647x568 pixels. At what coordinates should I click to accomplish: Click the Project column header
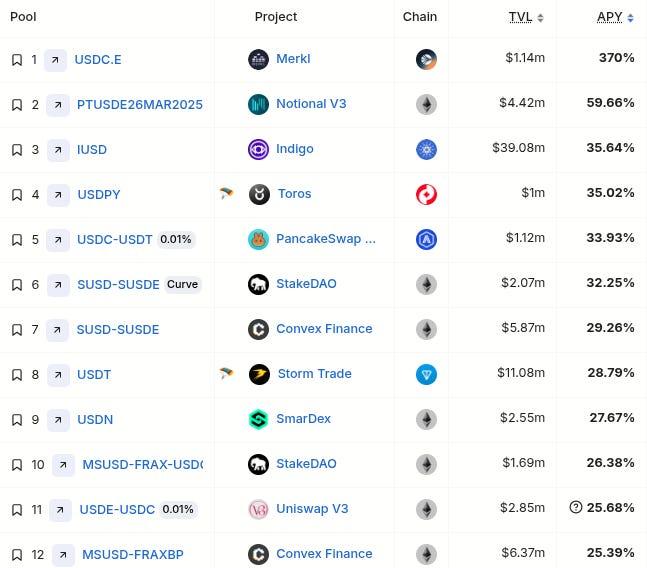coord(276,17)
